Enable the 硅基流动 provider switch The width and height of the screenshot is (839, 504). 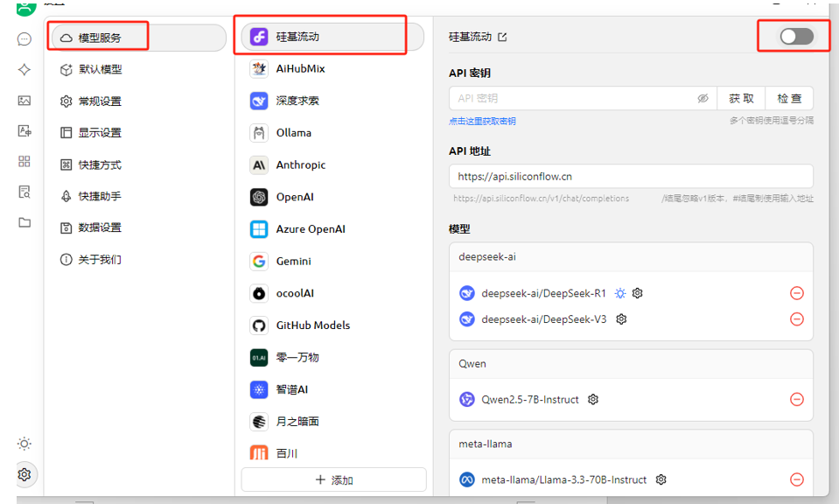coord(796,37)
